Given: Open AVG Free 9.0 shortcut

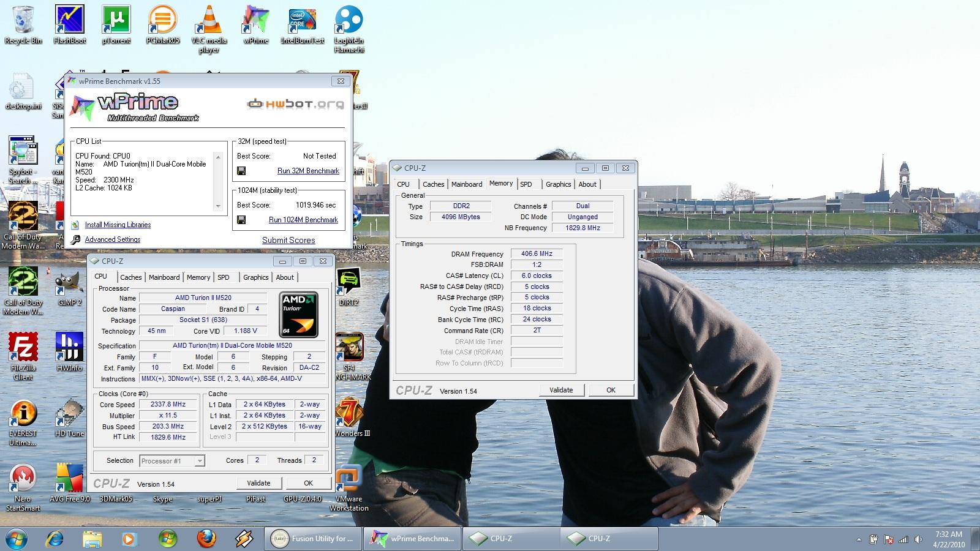Looking at the screenshot, I should (69, 484).
